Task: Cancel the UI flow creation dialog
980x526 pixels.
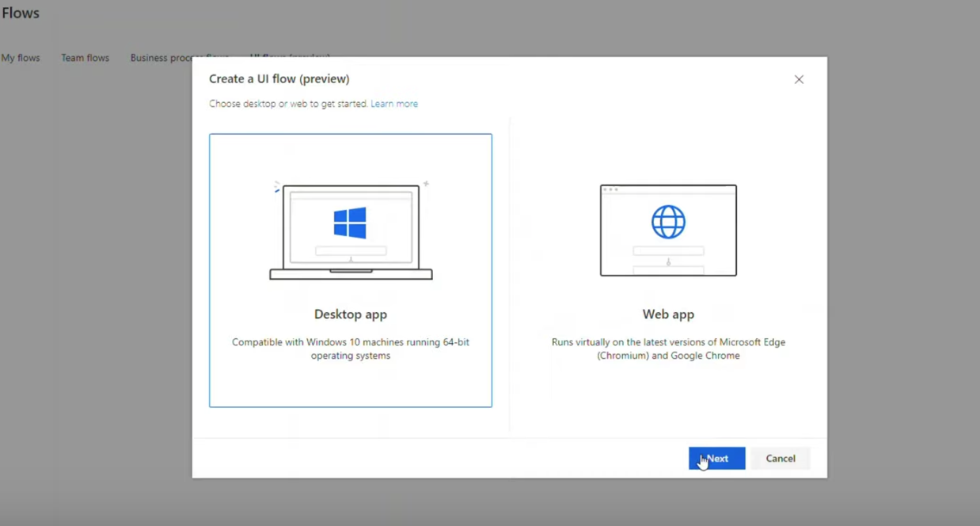Action: (781, 459)
